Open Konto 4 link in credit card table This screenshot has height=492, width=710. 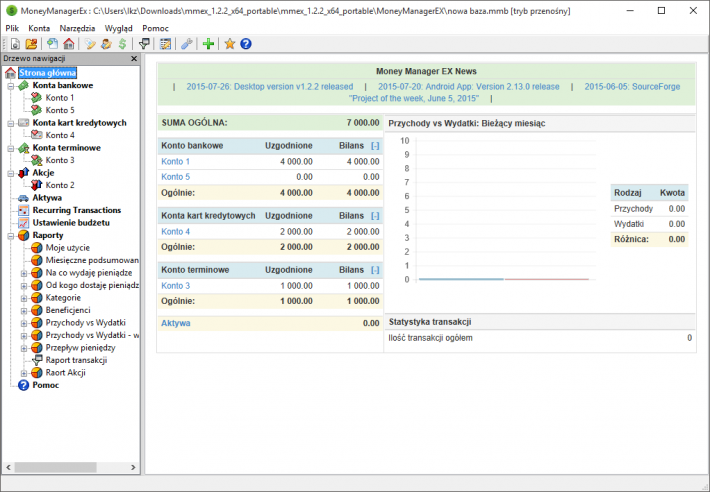[176, 232]
